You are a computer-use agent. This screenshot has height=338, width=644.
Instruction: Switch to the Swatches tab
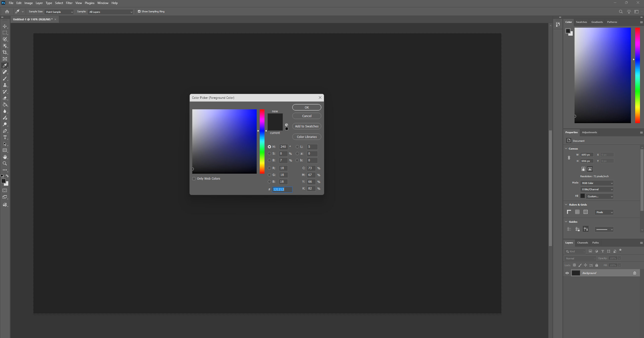click(581, 22)
